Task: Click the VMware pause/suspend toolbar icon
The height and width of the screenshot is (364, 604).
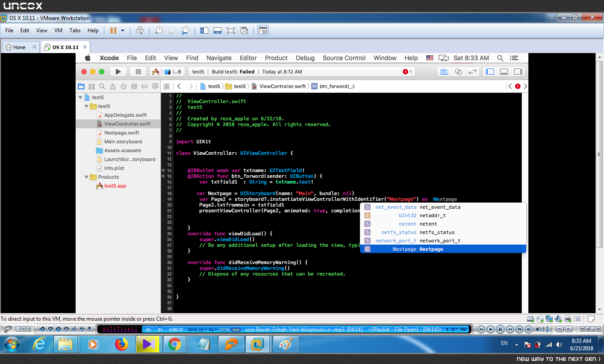Action: point(113,31)
